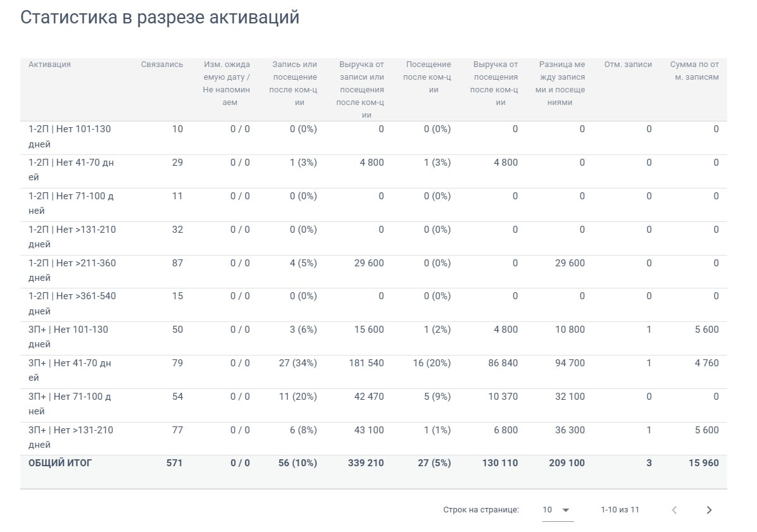Select row '3П+ | Нет 101-130 дней'
757x532 pixels.
click(373, 338)
